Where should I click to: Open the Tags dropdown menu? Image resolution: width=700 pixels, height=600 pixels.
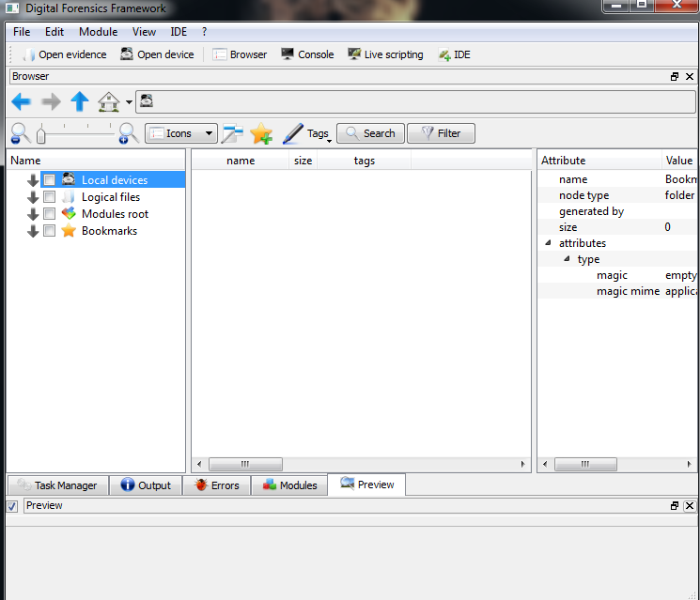point(319,134)
